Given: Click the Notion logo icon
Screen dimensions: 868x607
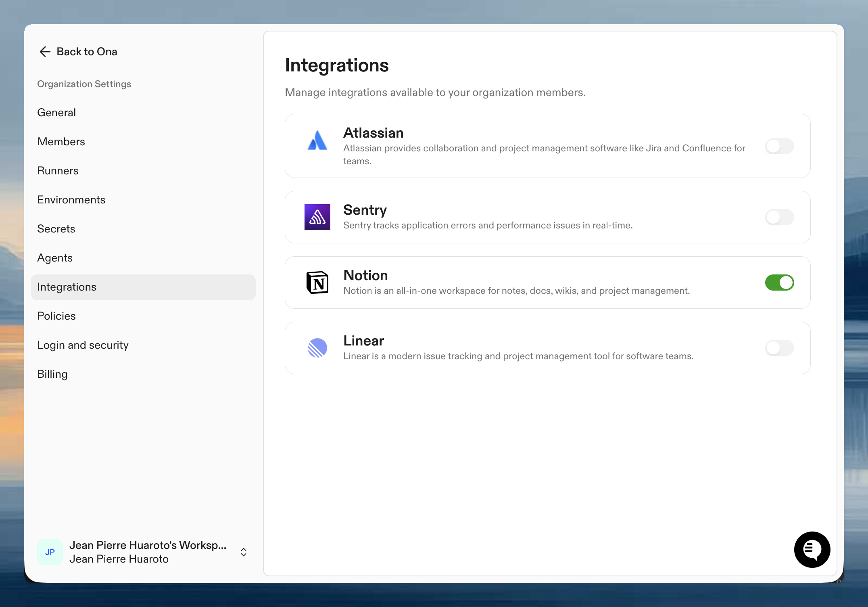Looking at the screenshot, I should point(317,283).
